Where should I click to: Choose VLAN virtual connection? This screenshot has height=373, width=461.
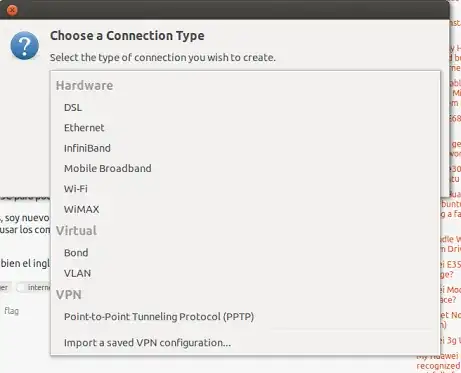(245, 273)
